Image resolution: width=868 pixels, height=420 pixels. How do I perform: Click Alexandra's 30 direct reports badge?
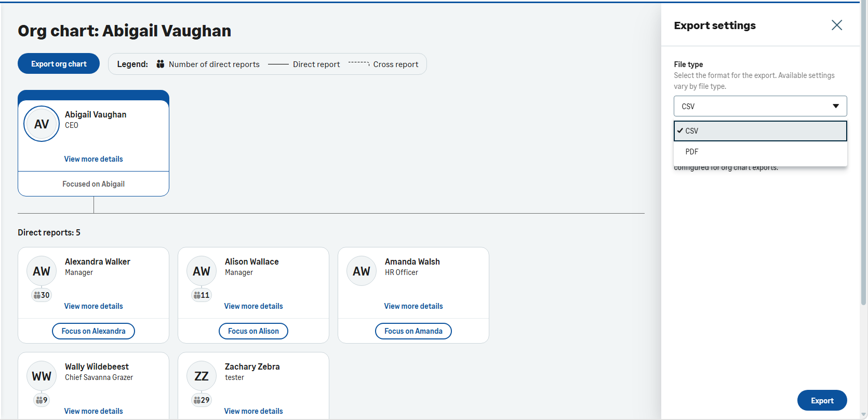tap(42, 295)
